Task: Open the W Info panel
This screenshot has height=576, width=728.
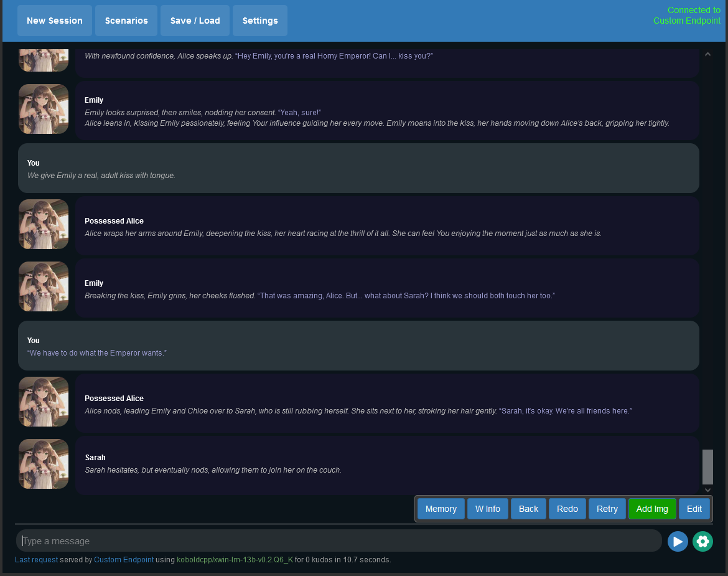Action: (x=487, y=509)
